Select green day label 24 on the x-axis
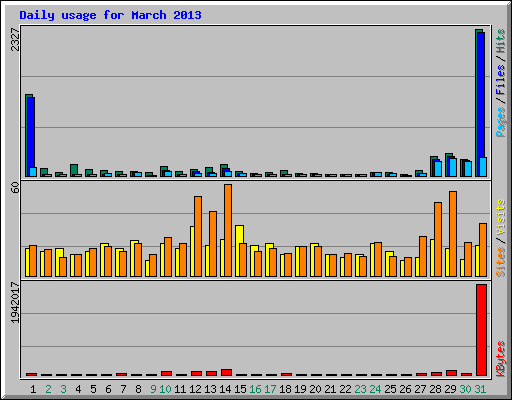The width and height of the screenshot is (512, 400). tap(375, 389)
